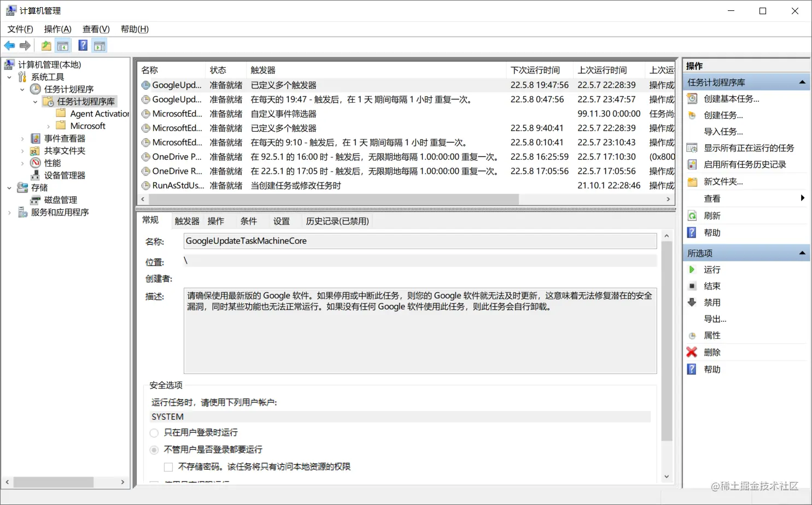Select the 共享文件夹 icon in tree
Image resolution: width=812 pixels, height=505 pixels.
click(36, 151)
